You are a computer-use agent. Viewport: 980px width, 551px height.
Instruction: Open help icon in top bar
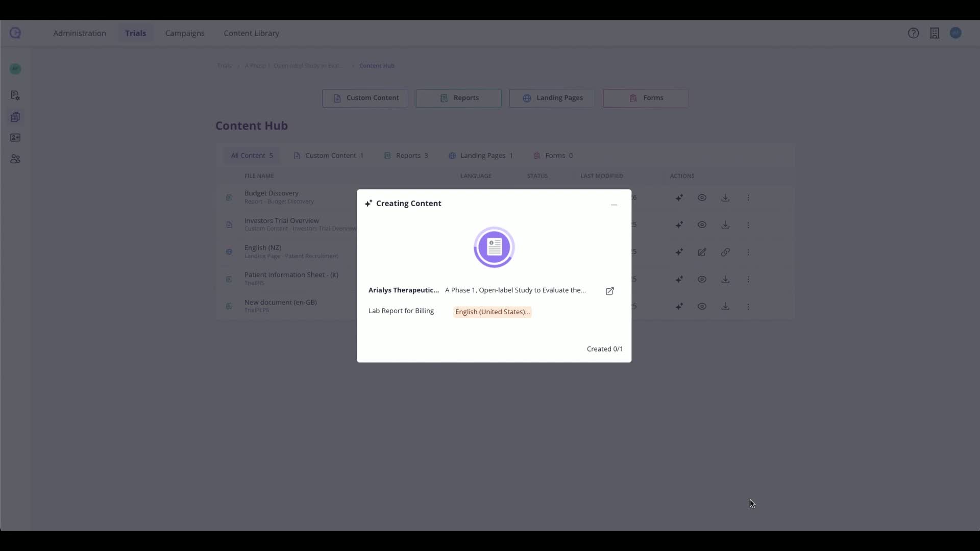(x=913, y=33)
